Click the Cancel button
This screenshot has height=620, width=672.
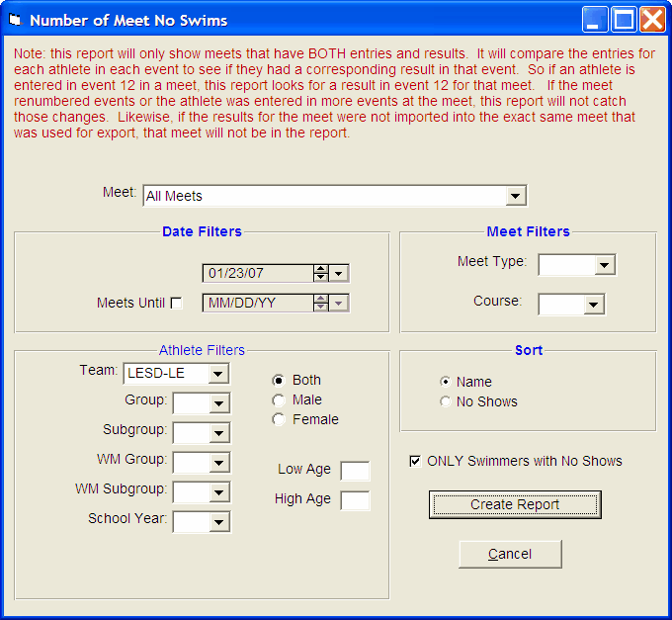tap(510, 554)
